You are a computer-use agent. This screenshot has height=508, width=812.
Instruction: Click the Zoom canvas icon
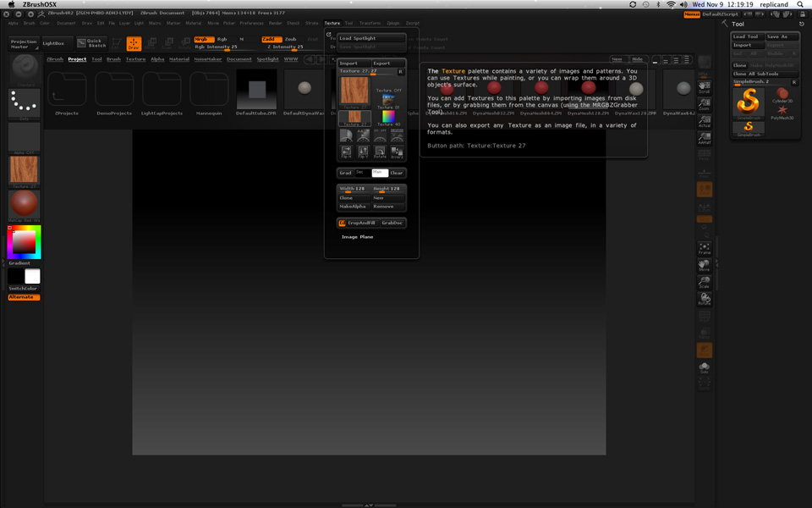click(x=705, y=104)
